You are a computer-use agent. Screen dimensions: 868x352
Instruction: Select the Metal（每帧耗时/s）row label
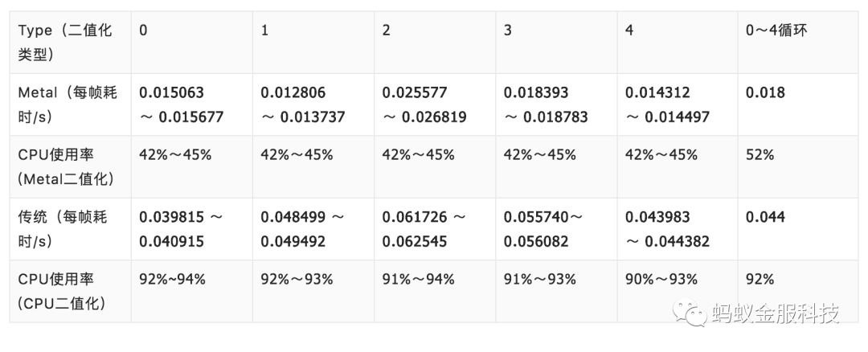coord(68,104)
